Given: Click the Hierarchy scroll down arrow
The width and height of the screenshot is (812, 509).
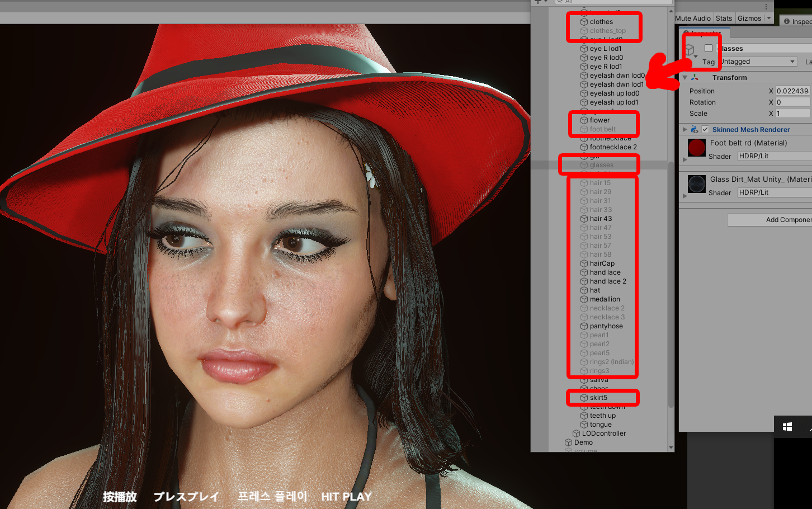Looking at the screenshot, I should pos(671,447).
